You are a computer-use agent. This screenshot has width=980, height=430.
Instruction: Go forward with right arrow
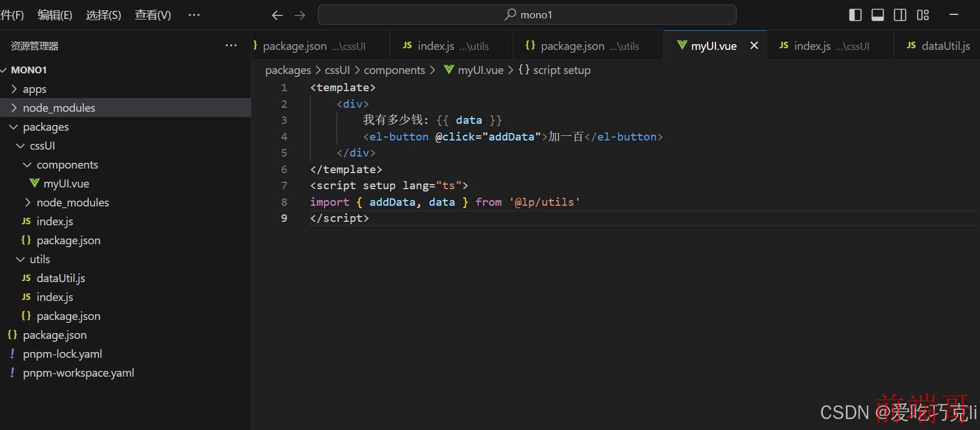[x=300, y=15]
